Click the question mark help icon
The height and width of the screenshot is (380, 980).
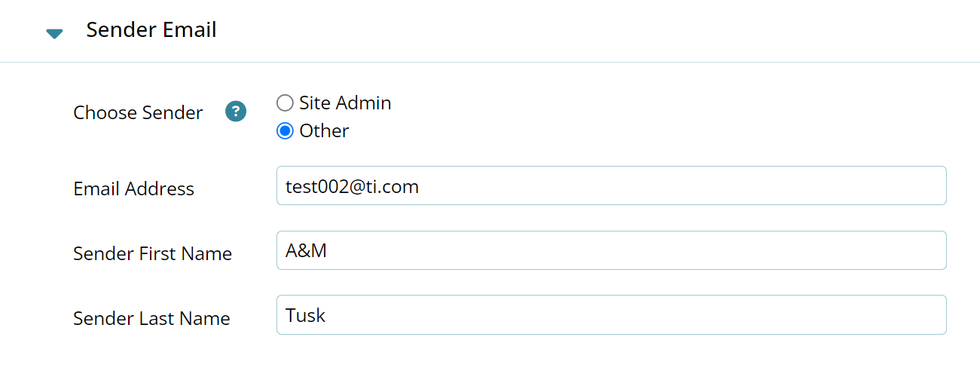(x=236, y=112)
